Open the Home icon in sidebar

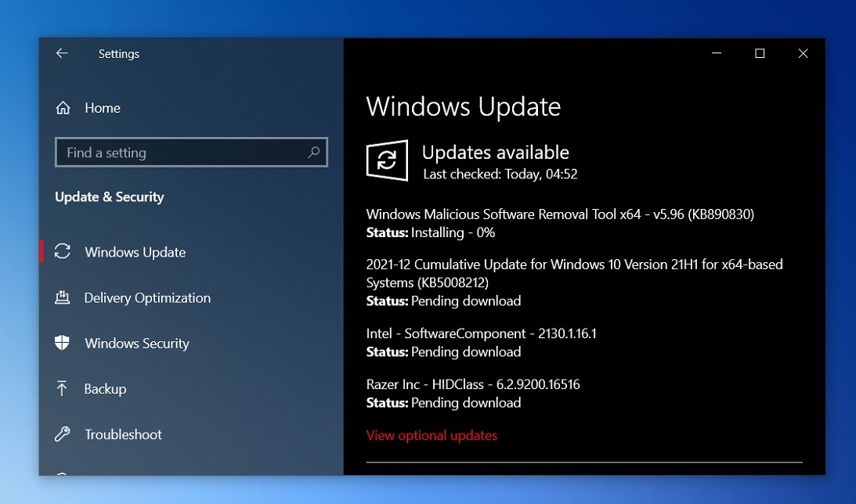[63, 108]
